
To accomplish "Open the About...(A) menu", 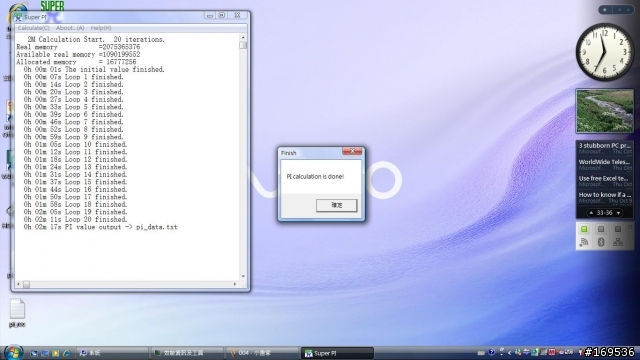I will (x=70, y=28).
